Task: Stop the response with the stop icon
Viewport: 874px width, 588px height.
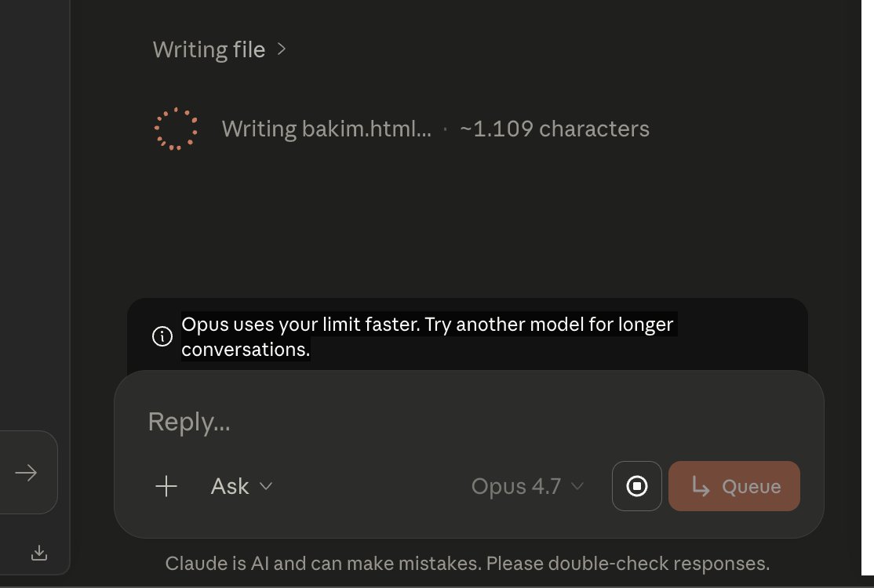Action: tap(636, 486)
